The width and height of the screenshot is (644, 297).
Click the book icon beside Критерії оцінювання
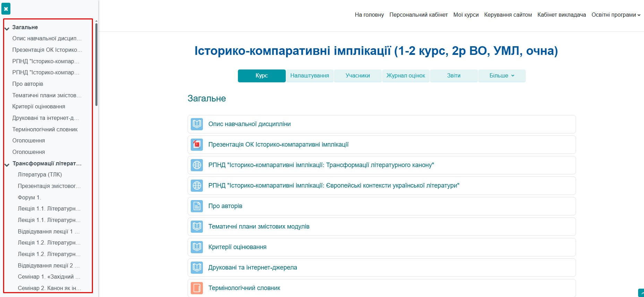point(197,247)
